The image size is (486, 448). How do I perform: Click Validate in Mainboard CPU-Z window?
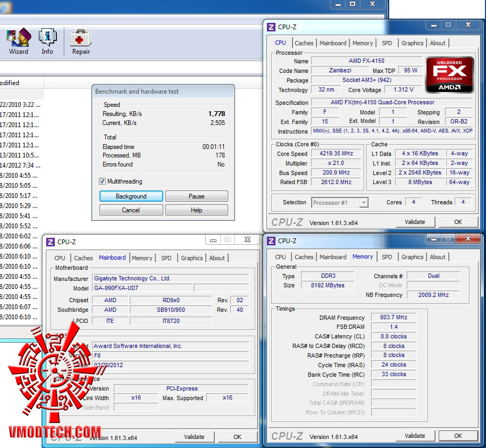[x=194, y=437]
